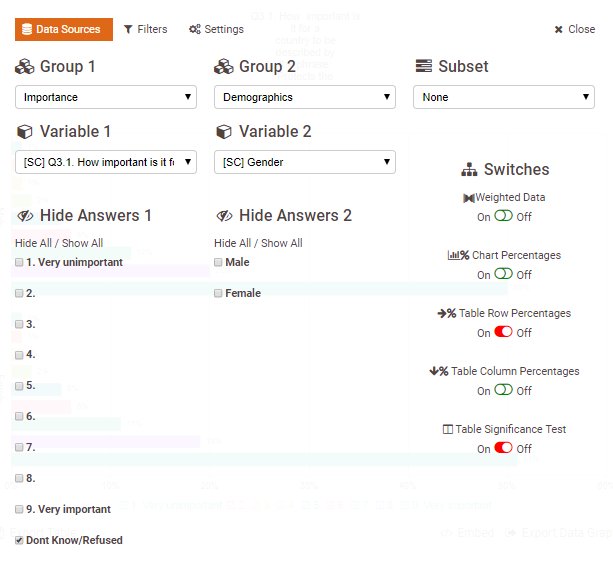This screenshot has width=613, height=561.
Task: Check the Male checkbox
Action: point(218,262)
